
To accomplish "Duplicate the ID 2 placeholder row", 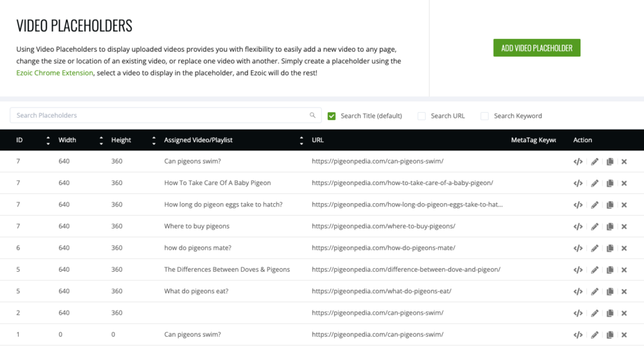I will click(610, 313).
